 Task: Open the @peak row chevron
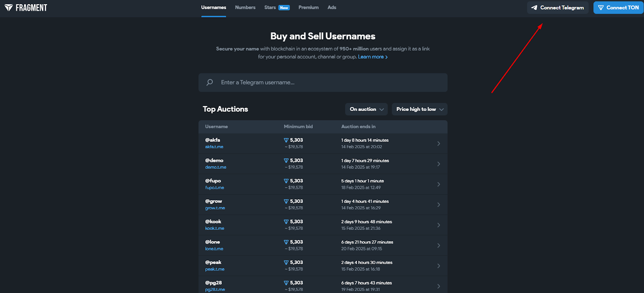tap(439, 266)
